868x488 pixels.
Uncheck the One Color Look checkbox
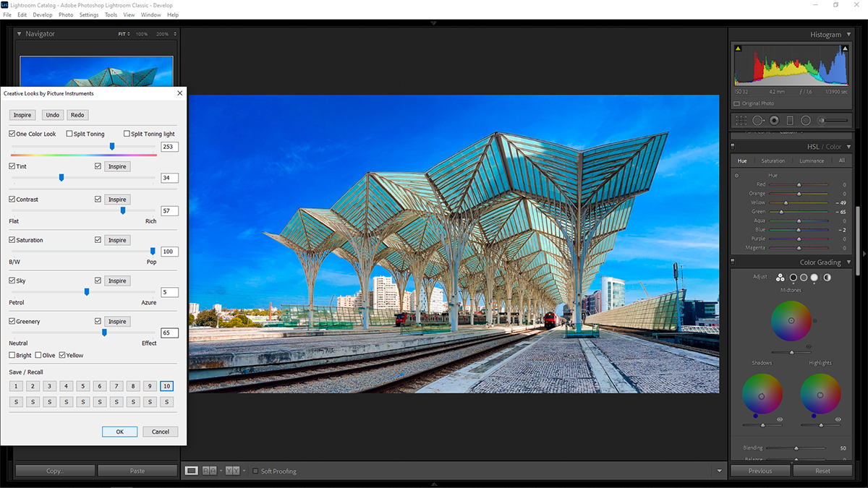click(10, 133)
